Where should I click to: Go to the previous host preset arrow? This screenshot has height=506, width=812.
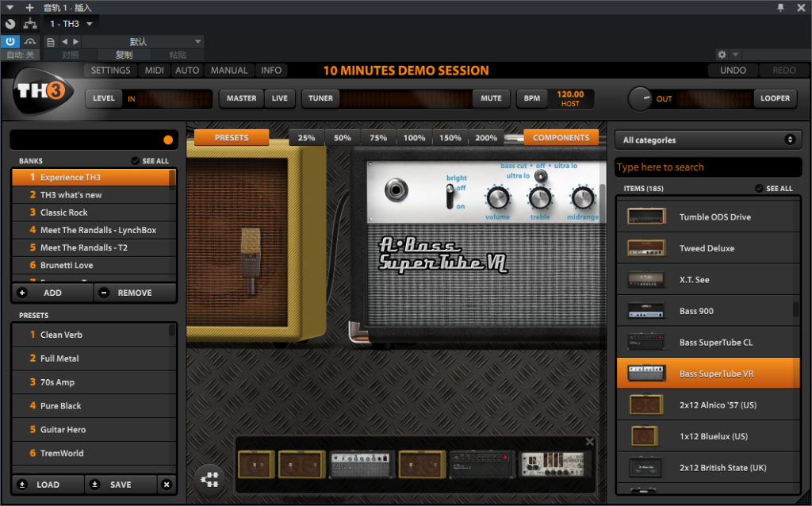(64, 41)
